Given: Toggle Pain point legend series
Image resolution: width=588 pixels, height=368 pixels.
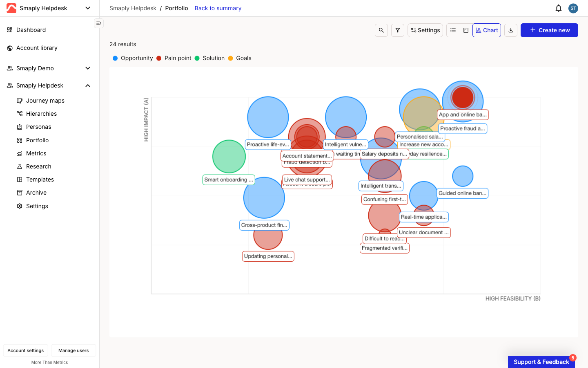Looking at the screenshot, I should click(174, 58).
